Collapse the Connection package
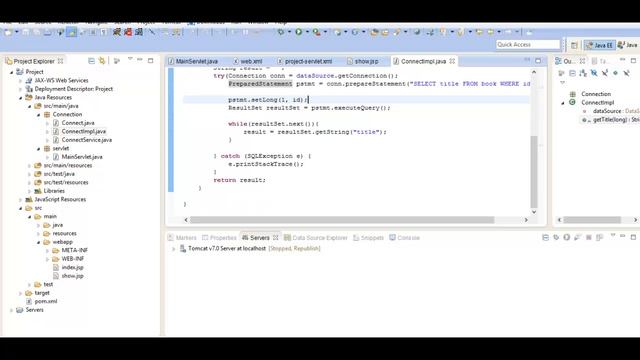The width and height of the screenshot is (640, 360). (38, 115)
